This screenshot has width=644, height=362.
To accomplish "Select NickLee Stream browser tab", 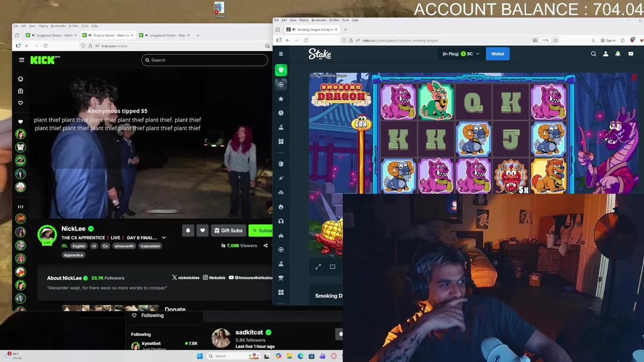I will [109, 35].
